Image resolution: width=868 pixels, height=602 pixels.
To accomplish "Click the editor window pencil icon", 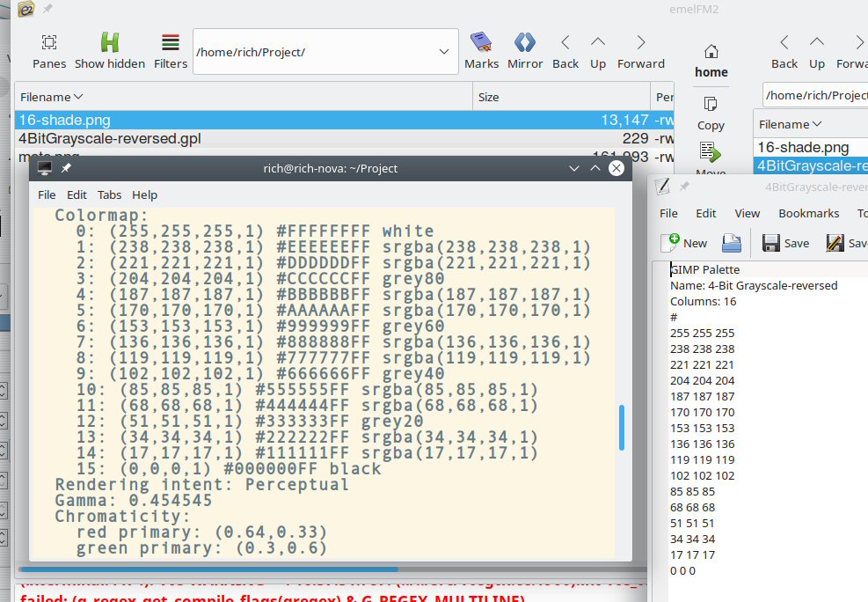I will 662,187.
